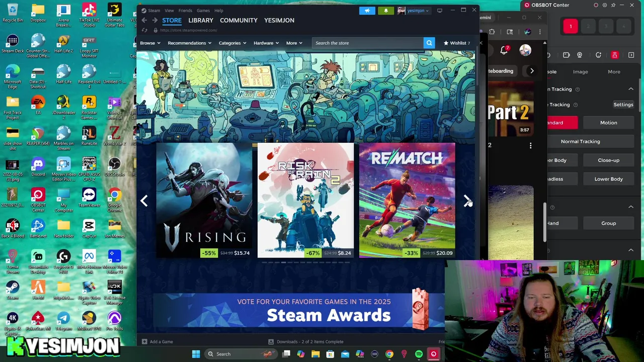Click the Steam announcements megaphone icon
The width and height of the screenshot is (644, 362).
(x=367, y=11)
